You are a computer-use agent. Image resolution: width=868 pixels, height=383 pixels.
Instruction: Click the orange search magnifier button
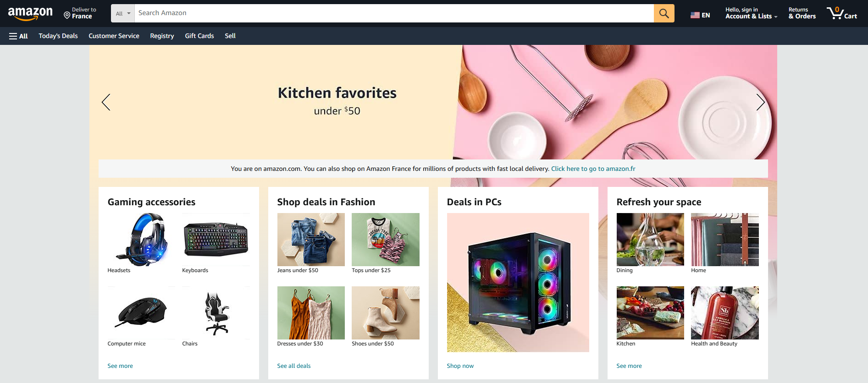pos(663,13)
